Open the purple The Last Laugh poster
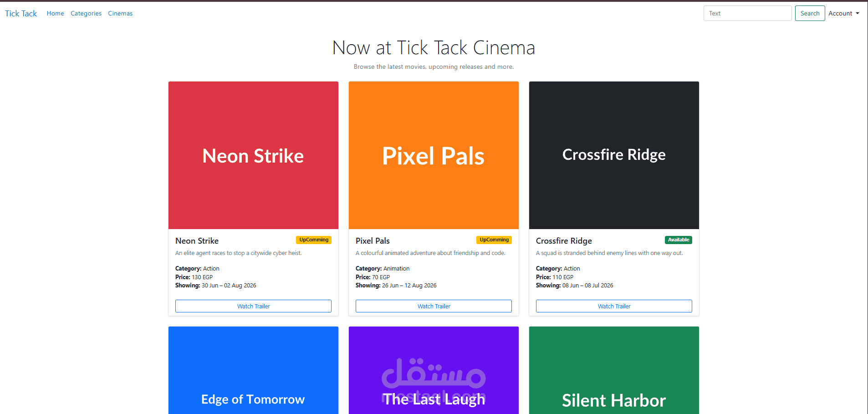The width and height of the screenshot is (868, 414). tap(434, 370)
